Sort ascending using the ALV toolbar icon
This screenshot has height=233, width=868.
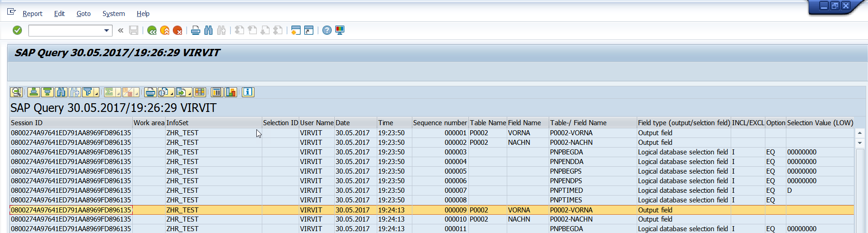(x=33, y=92)
